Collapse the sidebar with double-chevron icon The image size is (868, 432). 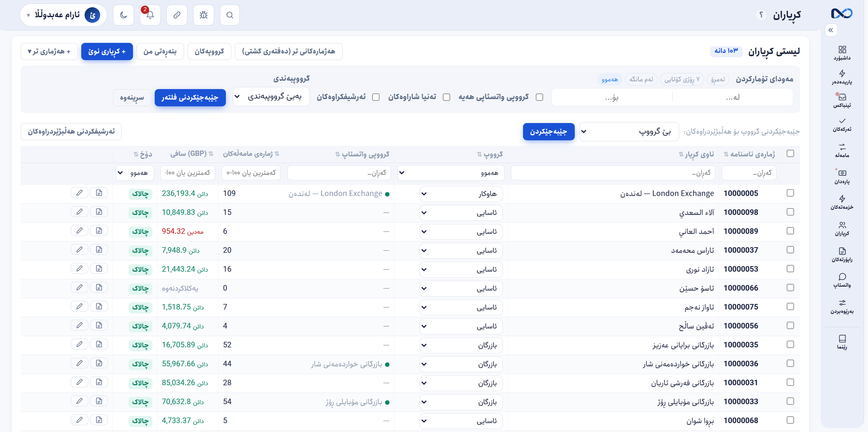831,30
